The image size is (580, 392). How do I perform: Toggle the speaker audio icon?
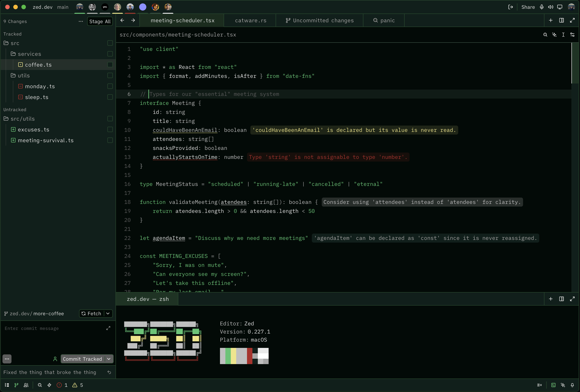[551, 7]
